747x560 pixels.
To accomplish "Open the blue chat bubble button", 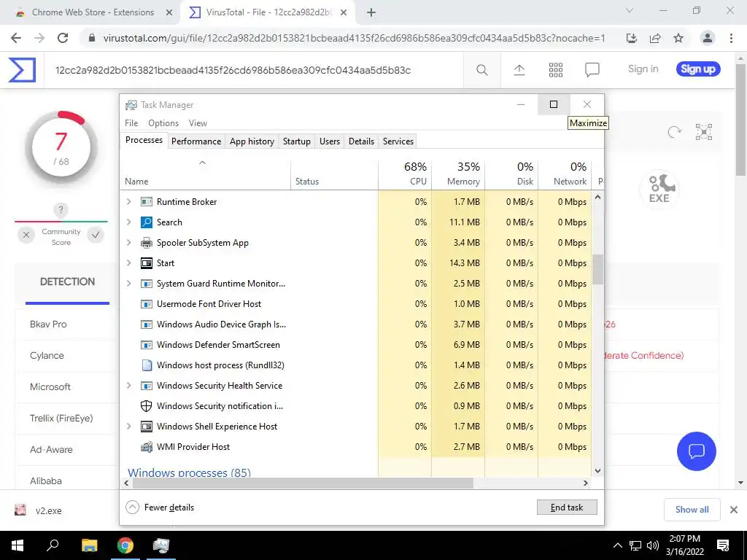I will (696, 451).
